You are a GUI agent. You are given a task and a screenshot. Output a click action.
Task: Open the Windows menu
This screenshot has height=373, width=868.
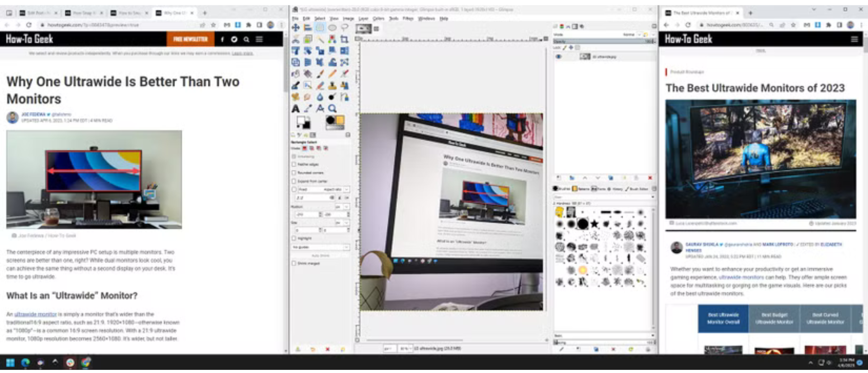426,19
